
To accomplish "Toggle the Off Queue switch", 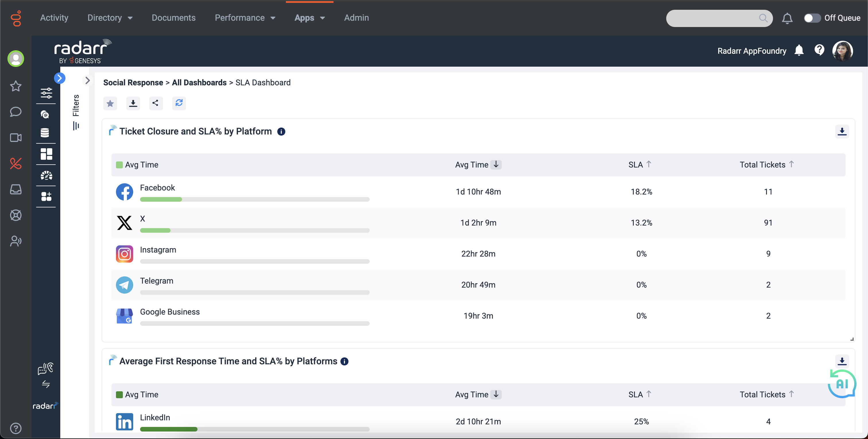I will point(812,18).
